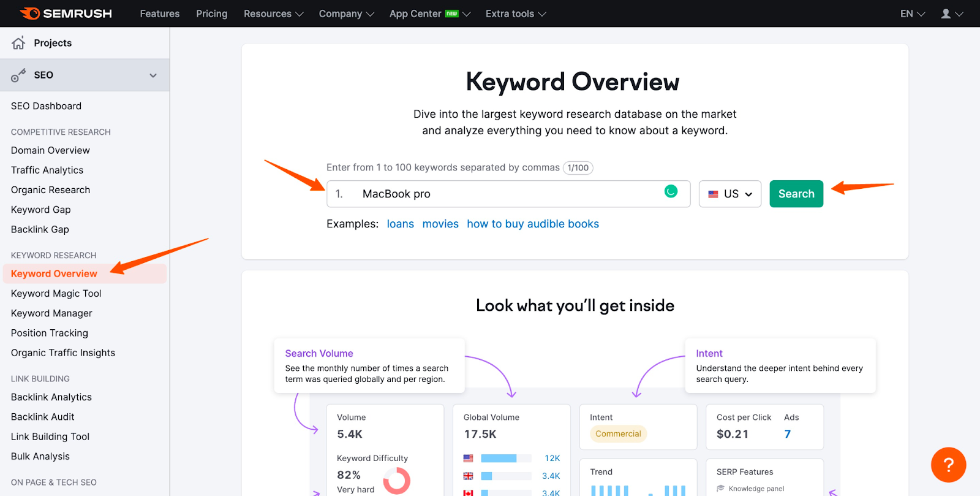
Task: Click the Keyword Difficulty donut chart
Action: click(x=397, y=481)
